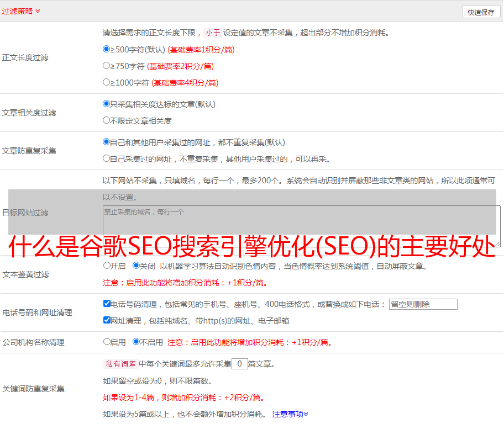Click the keyword article count input field

click(x=239, y=364)
